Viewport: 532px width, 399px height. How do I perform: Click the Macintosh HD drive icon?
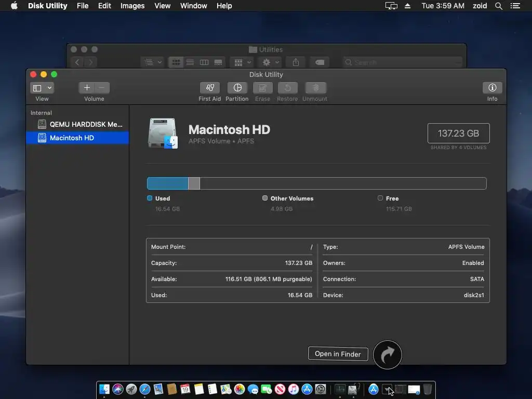click(163, 134)
